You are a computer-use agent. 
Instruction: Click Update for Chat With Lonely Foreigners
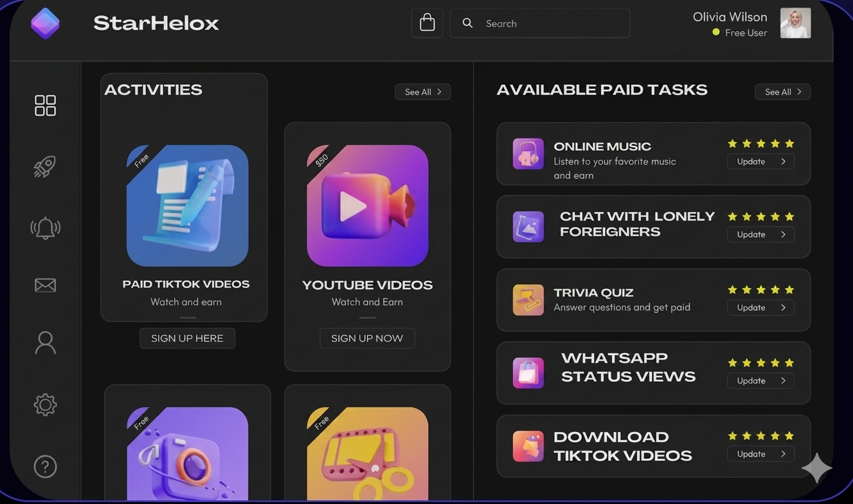[761, 235]
